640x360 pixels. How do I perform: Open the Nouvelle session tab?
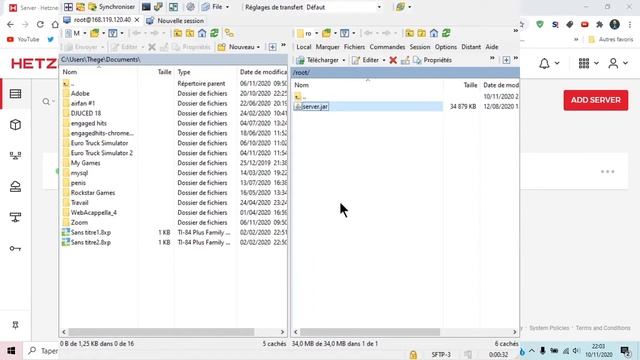[x=176, y=20]
